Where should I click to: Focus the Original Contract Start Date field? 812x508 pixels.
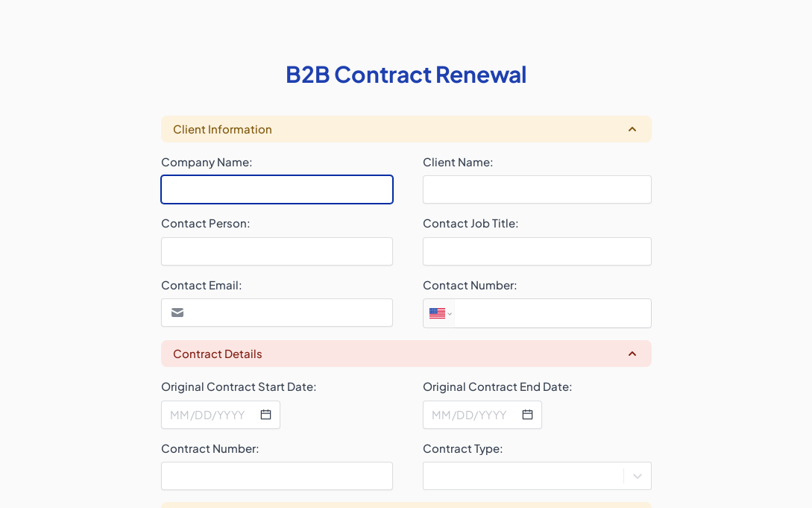[209, 415]
